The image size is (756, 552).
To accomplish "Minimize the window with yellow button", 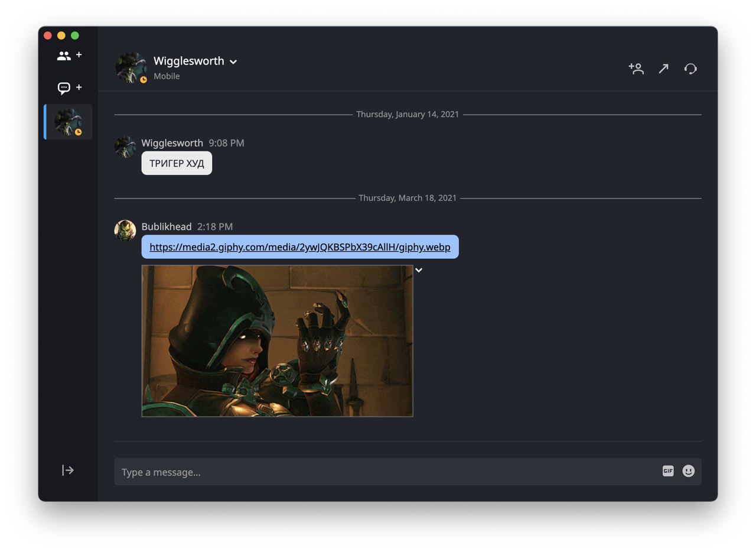I will [x=61, y=35].
